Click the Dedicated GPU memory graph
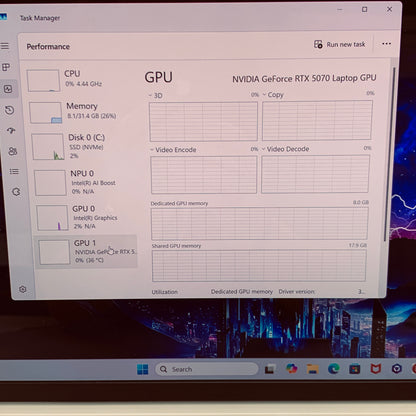This screenshot has height=416, width=416. pos(260,224)
